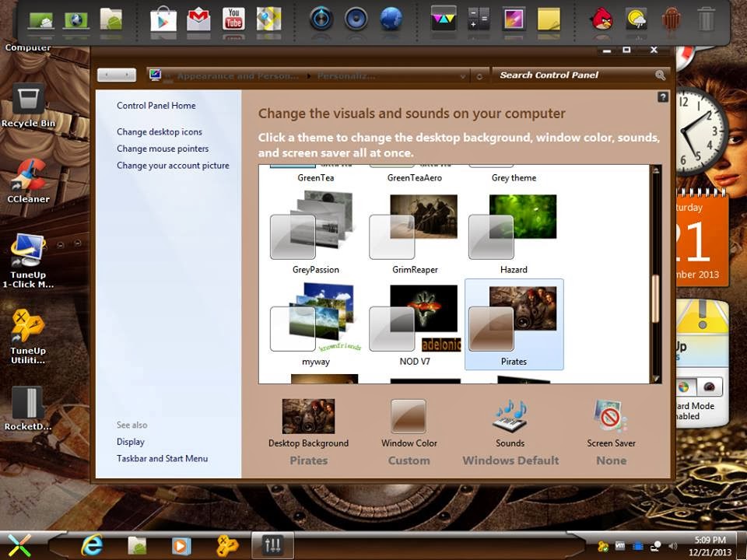Open CCleaner desktop shortcut
Viewport: 747px width, 560px height.
click(x=28, y=181)
